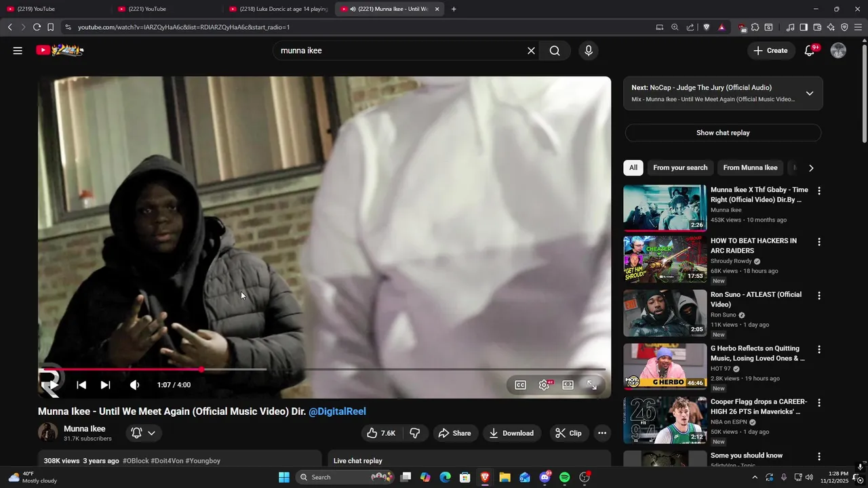Run search with magnifier button
This screenshot has width=868, height=488.
[x=555, y=50]
